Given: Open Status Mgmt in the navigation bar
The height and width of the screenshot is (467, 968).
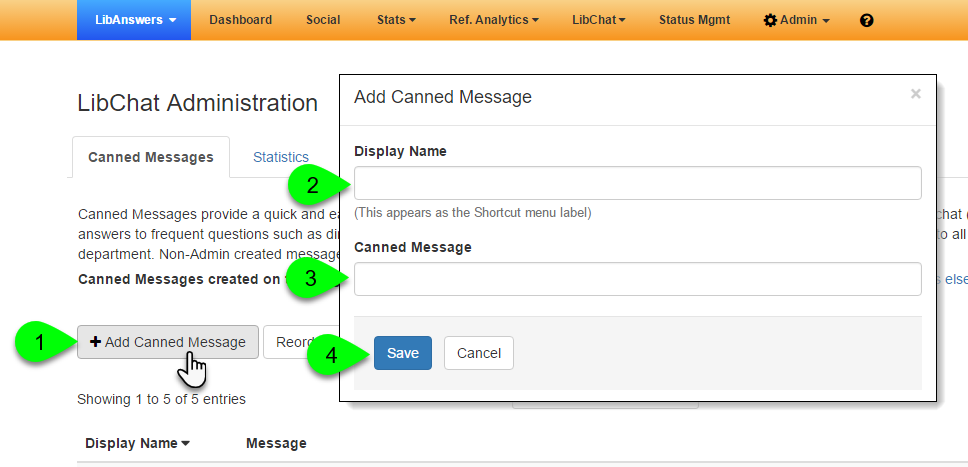Looking at the screenshot, I should 694,20.
